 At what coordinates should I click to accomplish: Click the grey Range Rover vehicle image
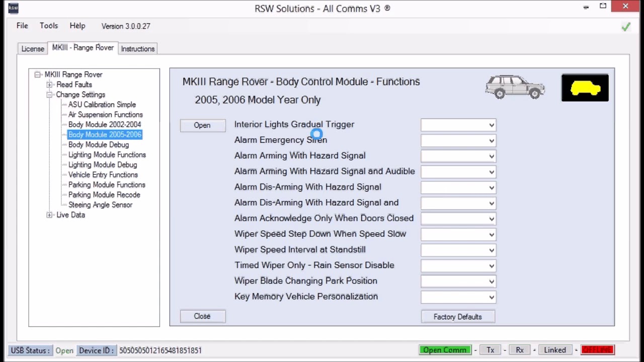tap(515, 87)
